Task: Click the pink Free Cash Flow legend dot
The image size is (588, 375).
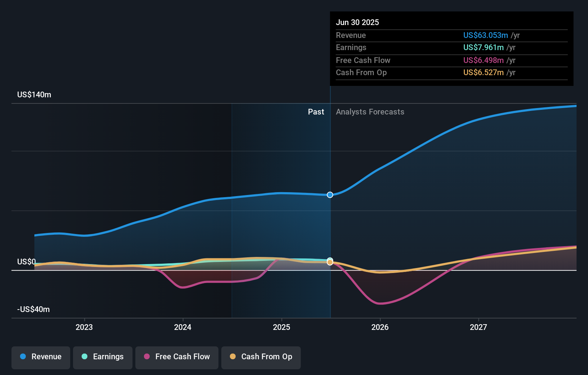Action: 146,357
